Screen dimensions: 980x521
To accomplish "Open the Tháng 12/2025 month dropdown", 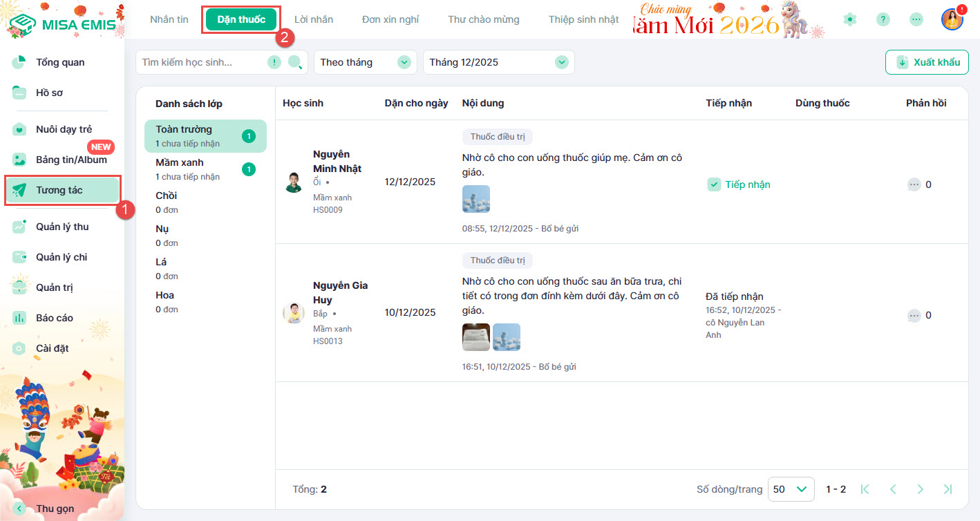I will pos(498,62).
